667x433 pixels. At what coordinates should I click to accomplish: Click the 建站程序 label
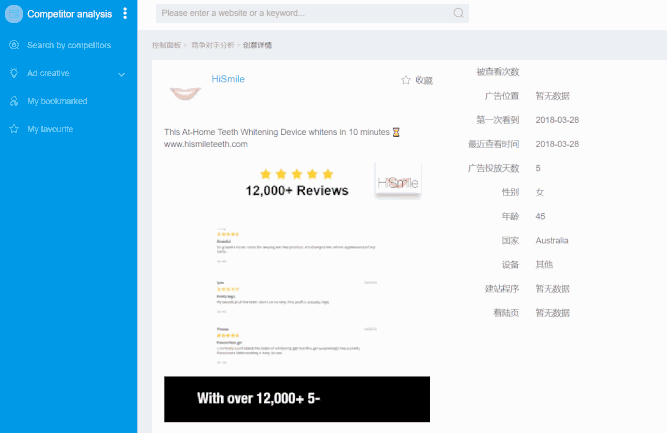[x=502, y=289]
